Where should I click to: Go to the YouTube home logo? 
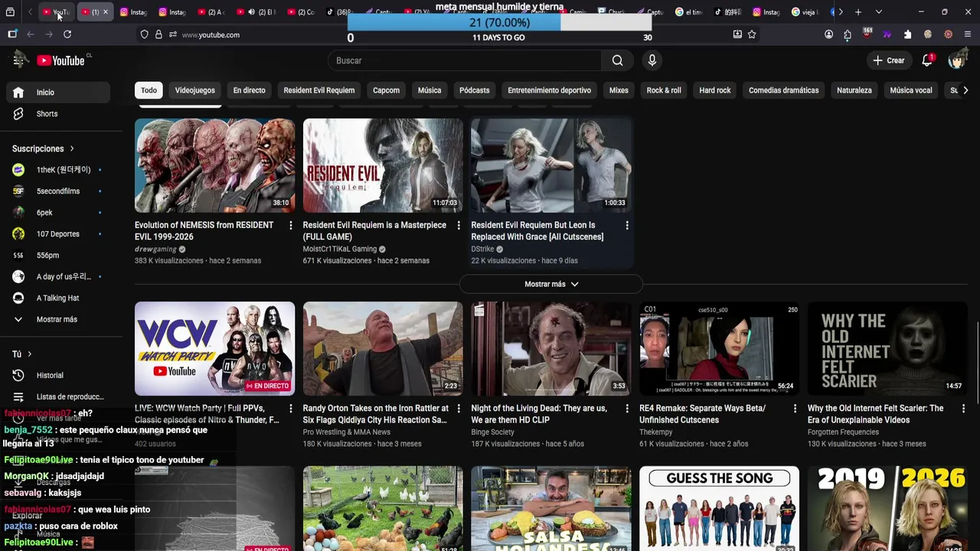[60, 60]
